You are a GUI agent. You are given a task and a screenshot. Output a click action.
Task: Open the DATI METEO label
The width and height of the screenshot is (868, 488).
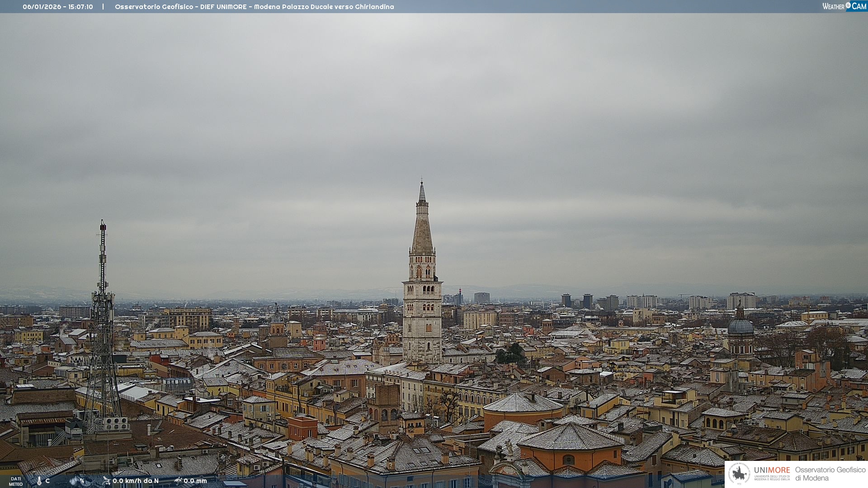[16, 481]
